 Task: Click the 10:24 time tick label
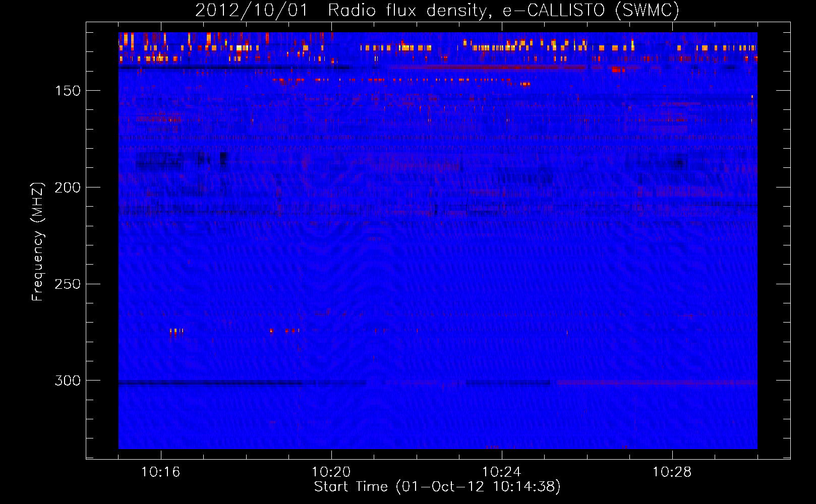pyautogui.click(x=502, y=472)
